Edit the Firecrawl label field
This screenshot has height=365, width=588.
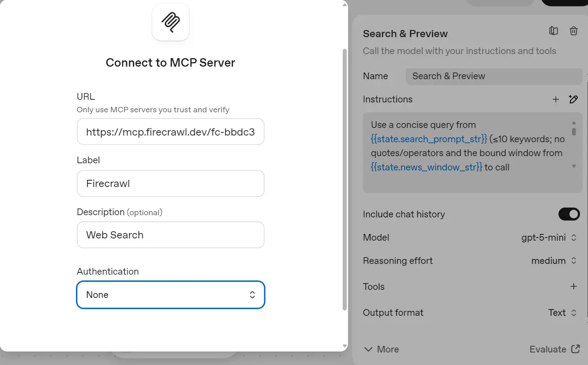170,183
